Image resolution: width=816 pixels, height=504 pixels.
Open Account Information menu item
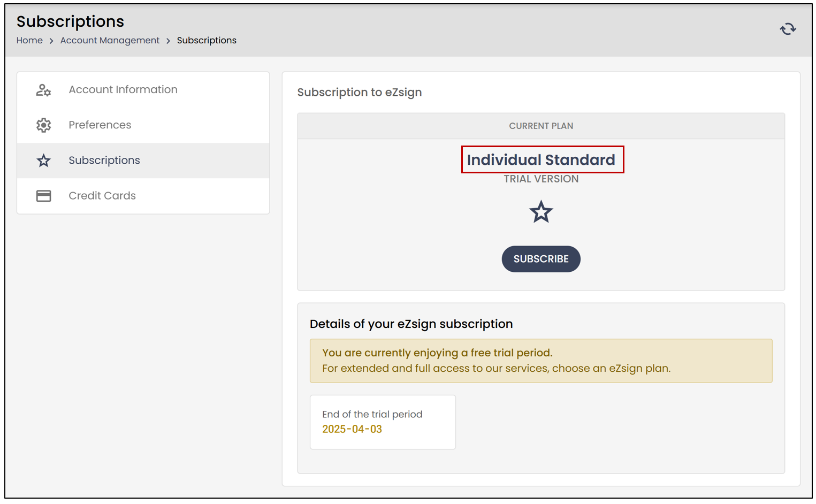click(143, 90)
